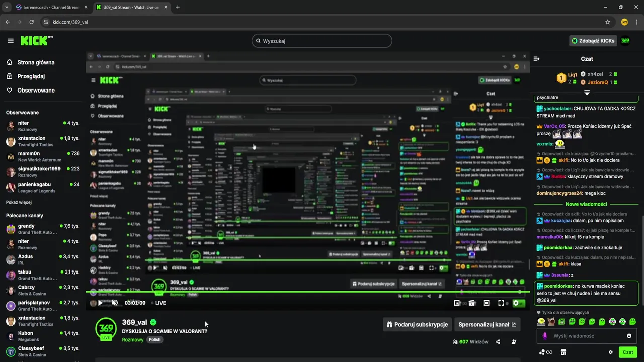Click the share stream icon
644x362 pixels.
point(498,342)
